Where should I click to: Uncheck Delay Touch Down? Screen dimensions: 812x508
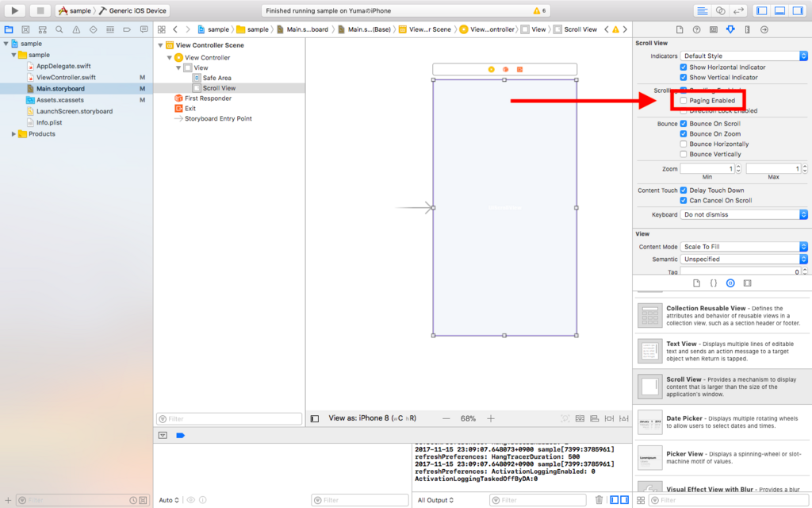click(683, 190)
